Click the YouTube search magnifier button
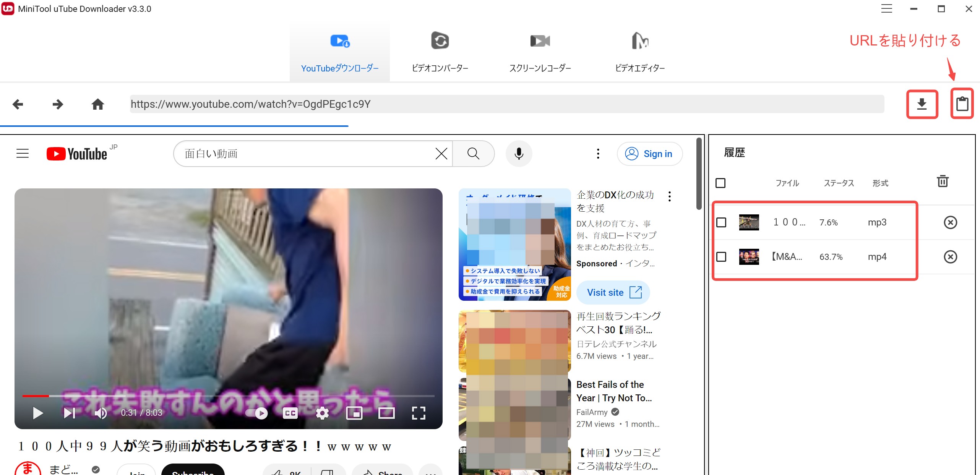The width and height of the screenshot is (980, 475). [x=473, y=154]
